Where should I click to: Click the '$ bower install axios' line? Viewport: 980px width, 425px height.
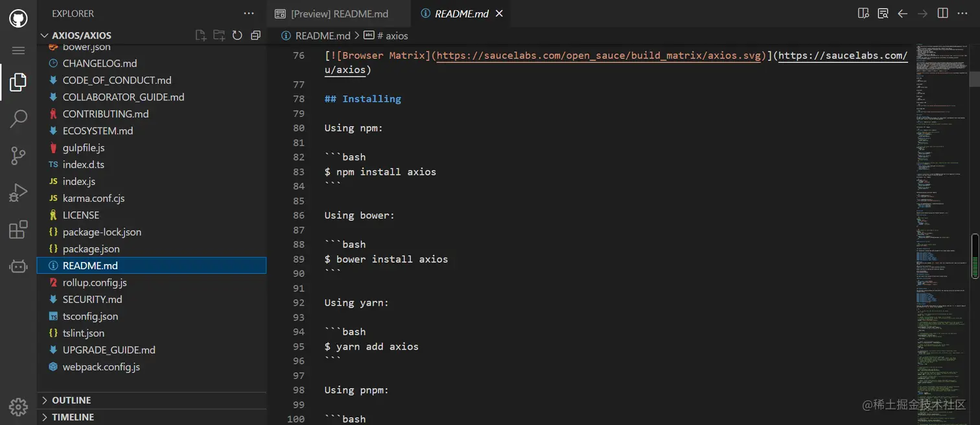coord(386,259)
